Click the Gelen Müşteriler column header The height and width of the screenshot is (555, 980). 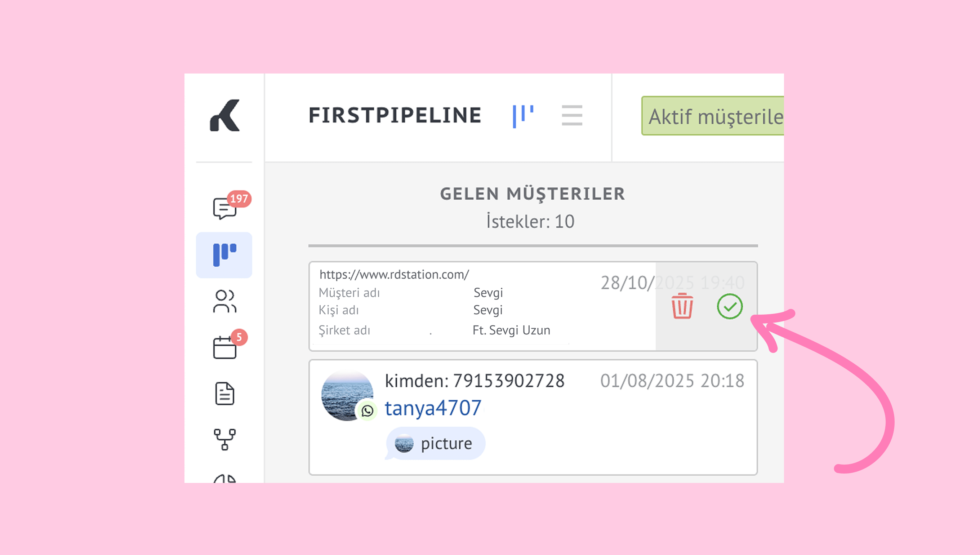[x=532, y=194]
